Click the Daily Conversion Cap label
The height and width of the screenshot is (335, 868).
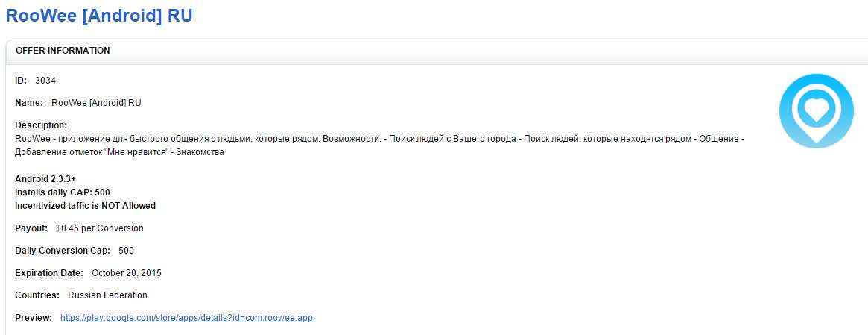point(63,251)
